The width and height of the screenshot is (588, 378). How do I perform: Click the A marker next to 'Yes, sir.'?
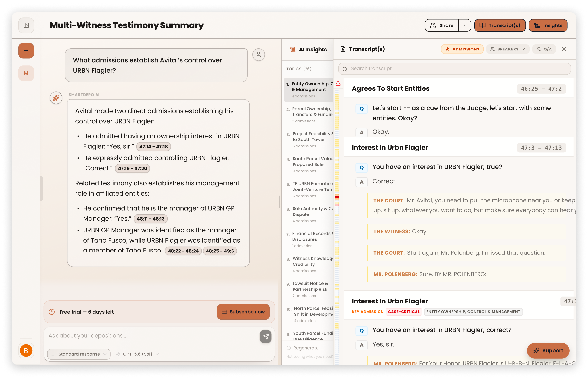click(x=362, y=345)
